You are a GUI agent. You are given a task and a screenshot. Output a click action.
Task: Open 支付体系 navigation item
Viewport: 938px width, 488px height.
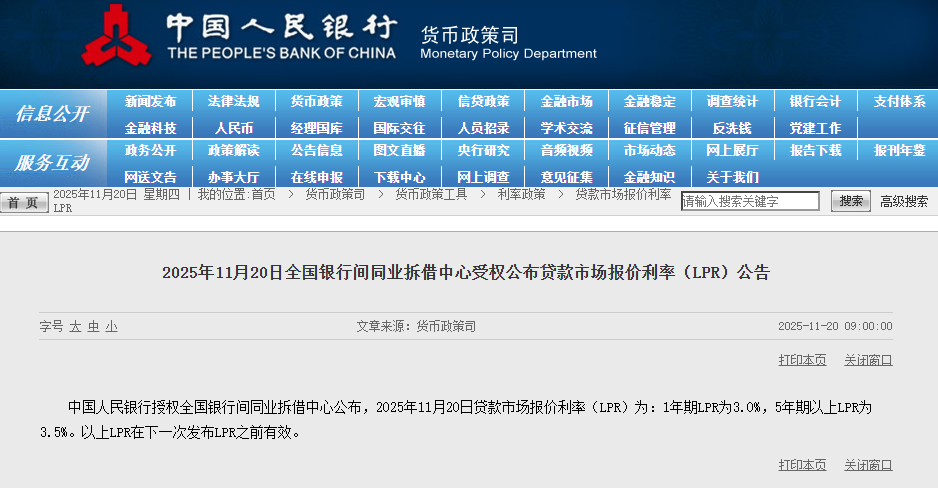point(899,102)
